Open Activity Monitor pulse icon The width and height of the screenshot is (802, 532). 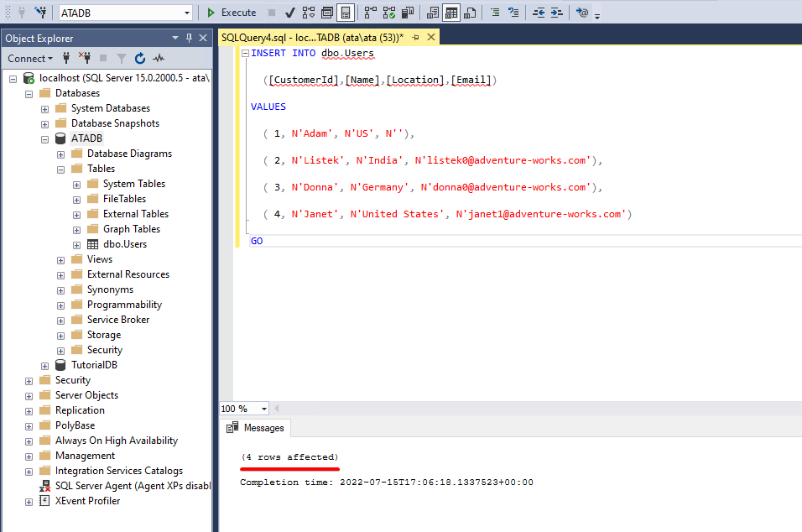pyautogui.click(x=159, y=58)
